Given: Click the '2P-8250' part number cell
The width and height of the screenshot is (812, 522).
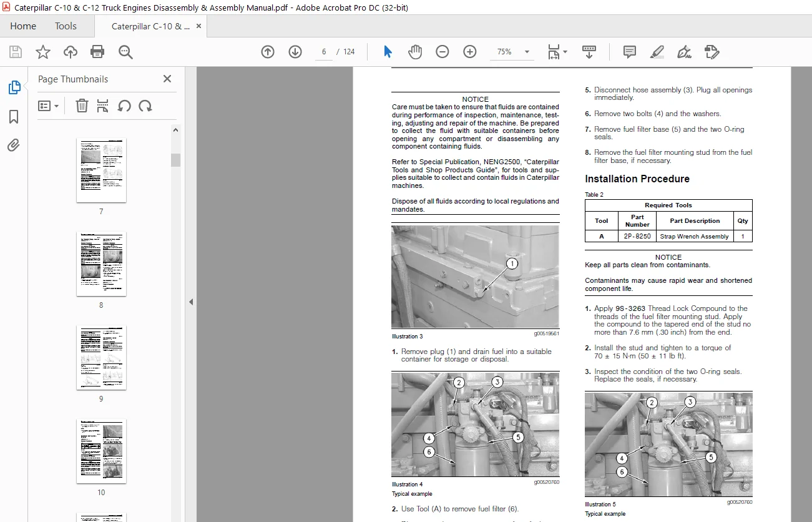Looking at the screenshot, I should pos(637,237).
